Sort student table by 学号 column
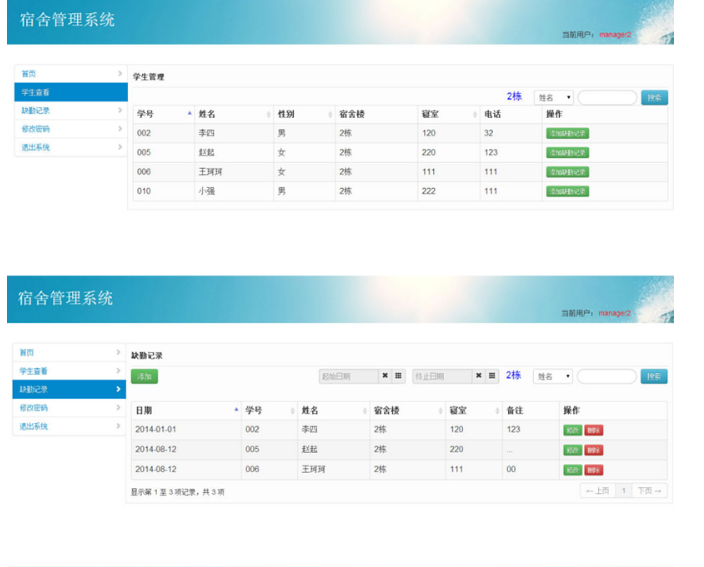This screenshot has width=704, height=567. point(162,114)
